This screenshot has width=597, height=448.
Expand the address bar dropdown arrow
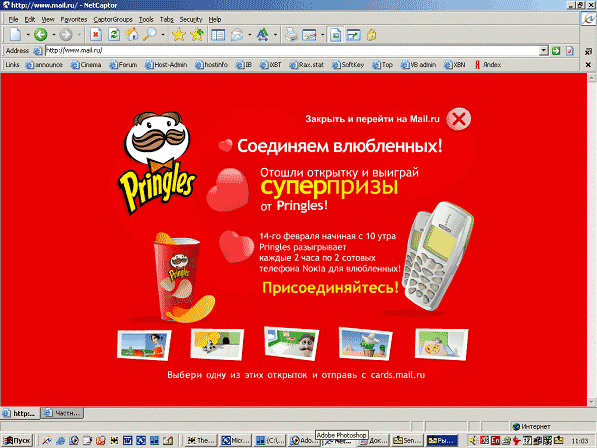click(x=544, y=50)
